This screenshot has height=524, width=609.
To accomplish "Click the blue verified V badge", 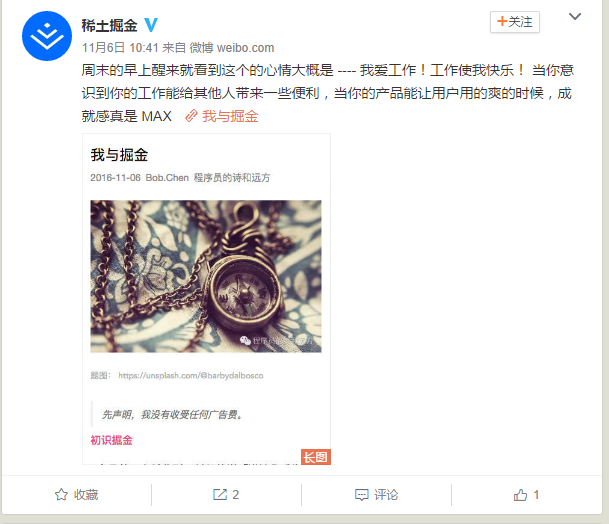I will point(151,25).
